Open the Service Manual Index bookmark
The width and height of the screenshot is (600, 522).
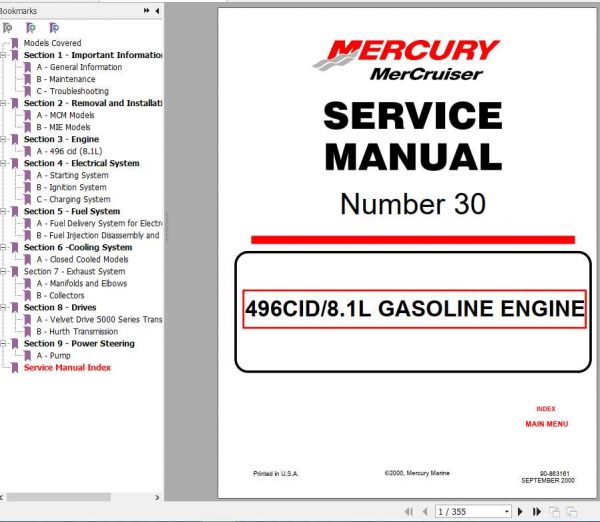(x=67, y=368)
